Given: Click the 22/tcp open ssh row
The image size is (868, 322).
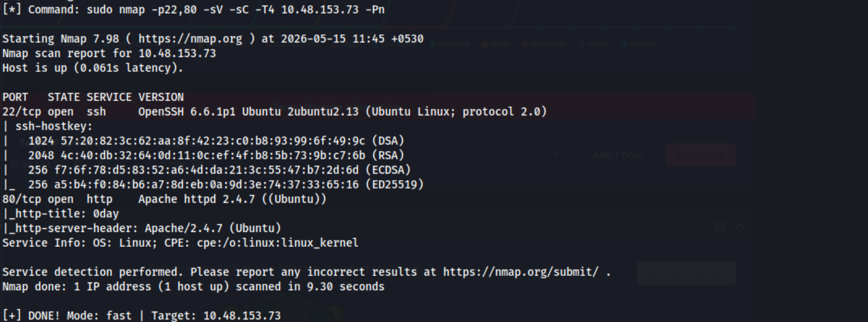Looking at the screenshot, I should pyautogui.click(x=274, y=112).
